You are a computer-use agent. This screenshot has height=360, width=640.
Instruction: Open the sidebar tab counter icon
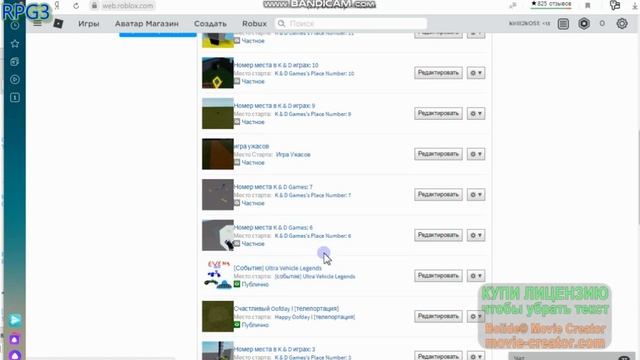15,97
